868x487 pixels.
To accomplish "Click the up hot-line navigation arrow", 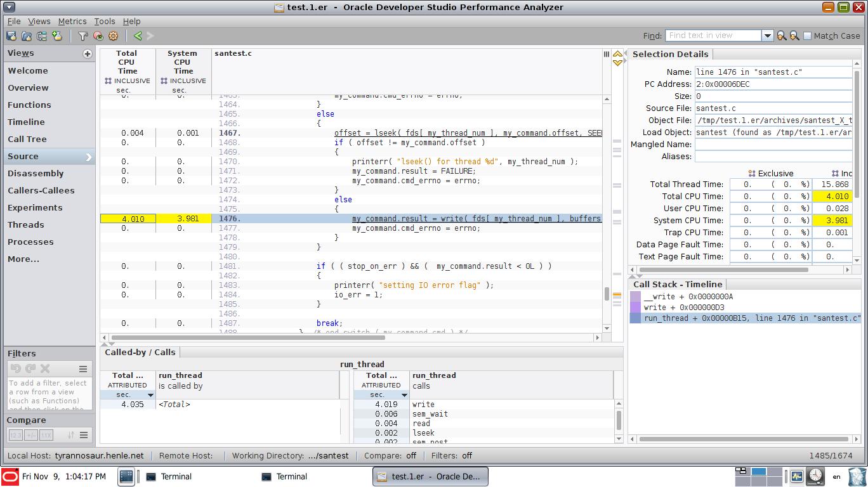I will pyautogui.click(x=617, y=55).
